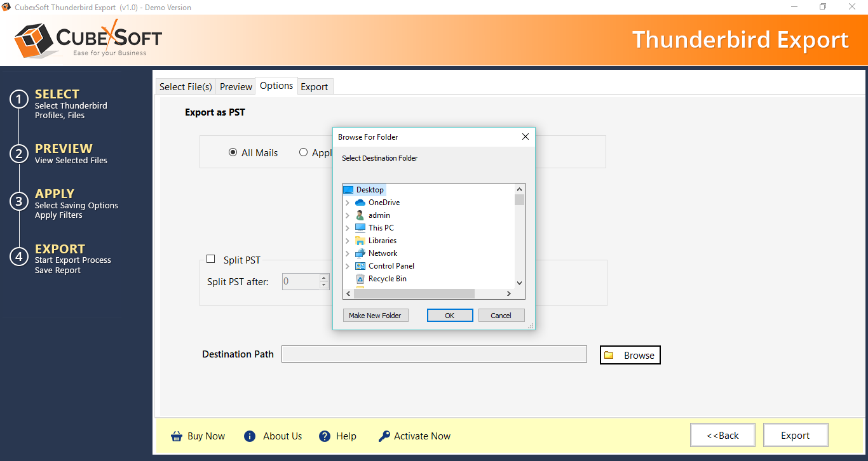Click the Make New Folder button

point(375,316)
